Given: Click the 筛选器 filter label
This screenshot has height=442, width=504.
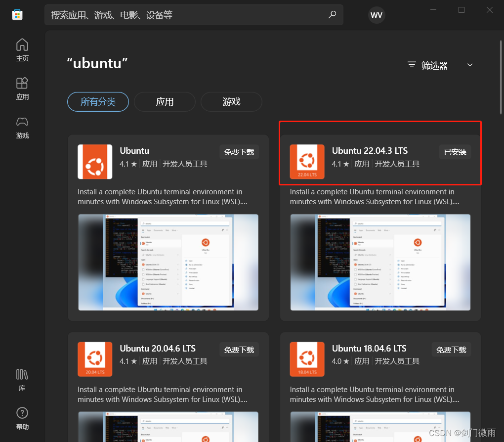Looking at the screenshot, I should (x=434, y=65).
